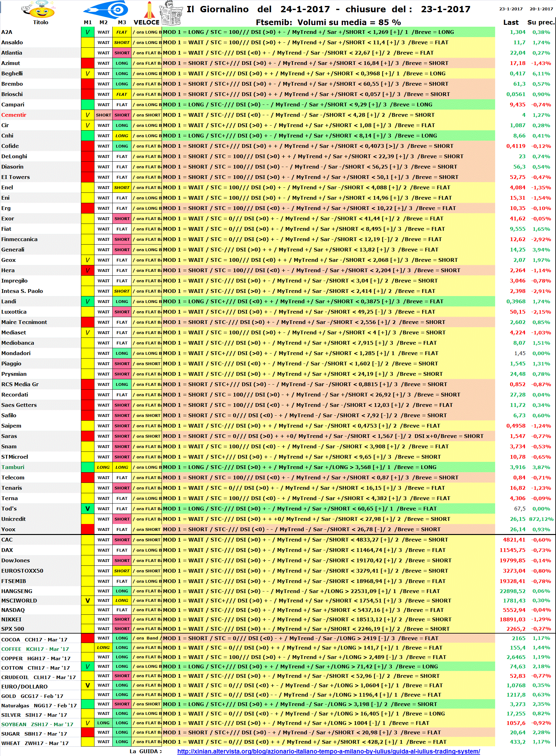Select the Unicredit row title
The height and width of the screenshot is (756, 556).
(13, 519)
